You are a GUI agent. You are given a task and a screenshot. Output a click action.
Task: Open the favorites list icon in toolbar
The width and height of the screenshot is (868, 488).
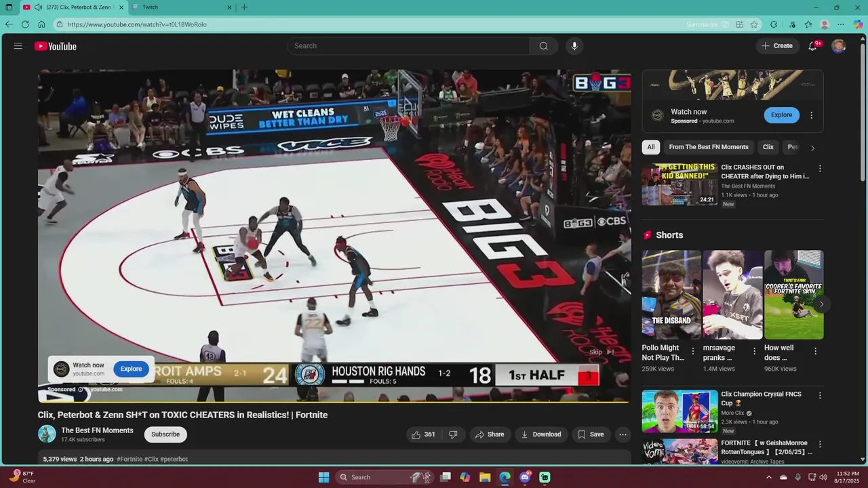pos(808,24)
